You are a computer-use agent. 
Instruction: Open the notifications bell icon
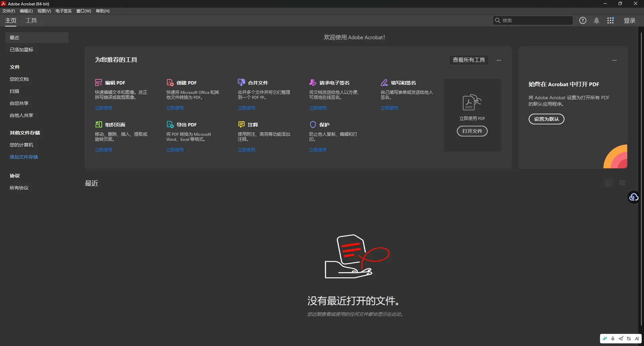point(597,20)
